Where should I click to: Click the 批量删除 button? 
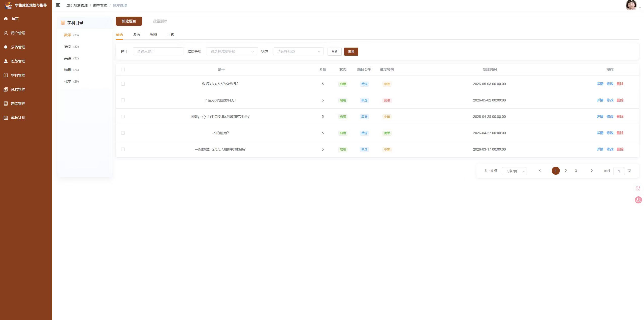coord(160,21)
